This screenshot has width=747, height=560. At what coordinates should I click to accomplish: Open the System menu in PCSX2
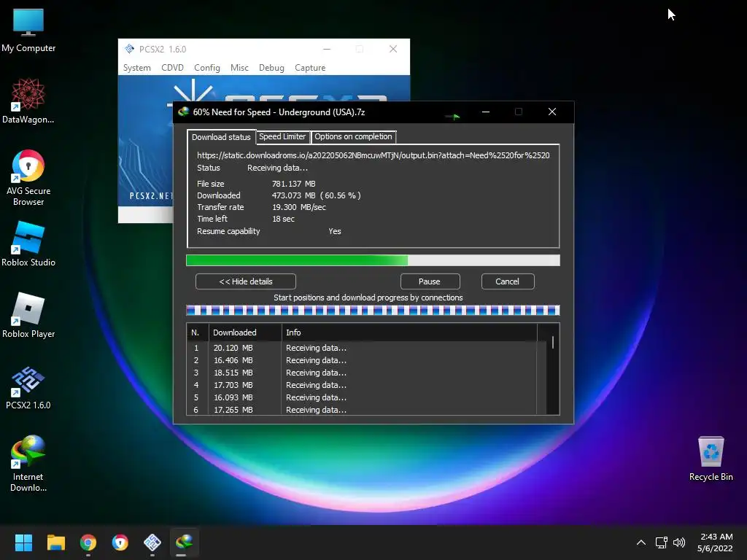[136, 68]
